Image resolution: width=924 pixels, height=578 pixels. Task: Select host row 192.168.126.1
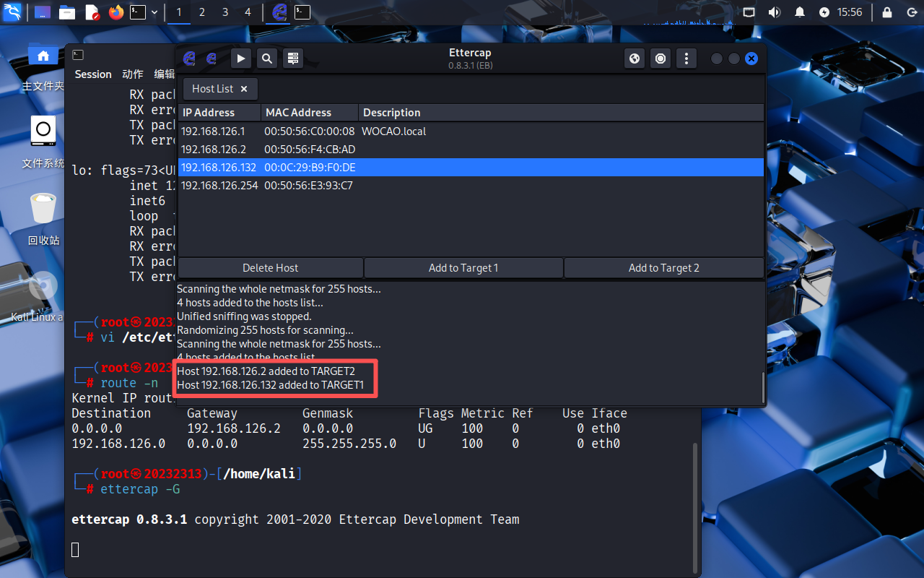click(x=471, y=131)
